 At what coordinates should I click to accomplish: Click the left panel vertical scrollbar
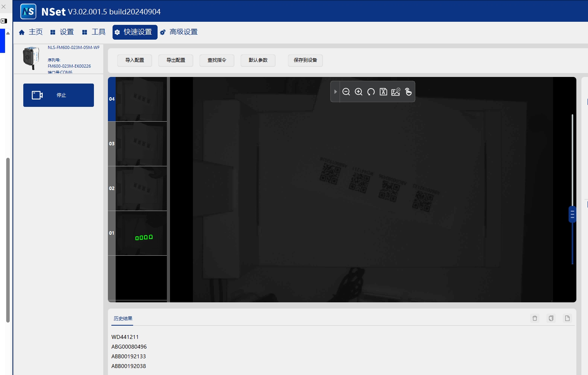click(8, 240)
